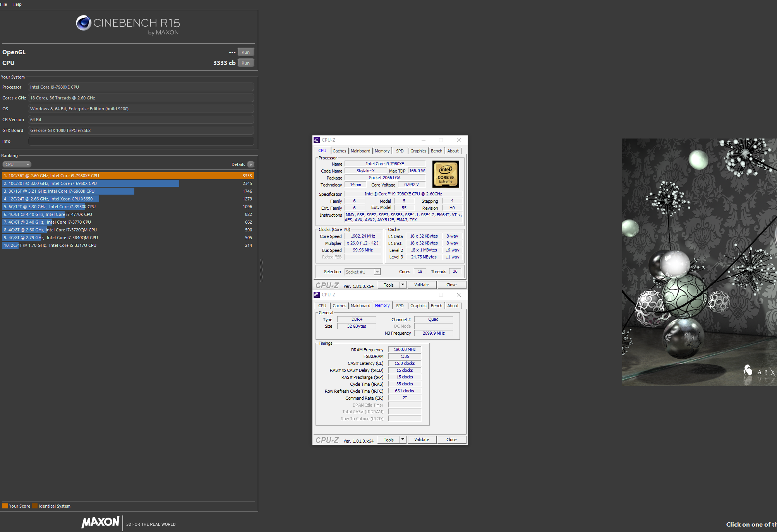Select the i5-3317U ranking row
The width and height of the screenshot is (777, 532).
click(128, 245)
